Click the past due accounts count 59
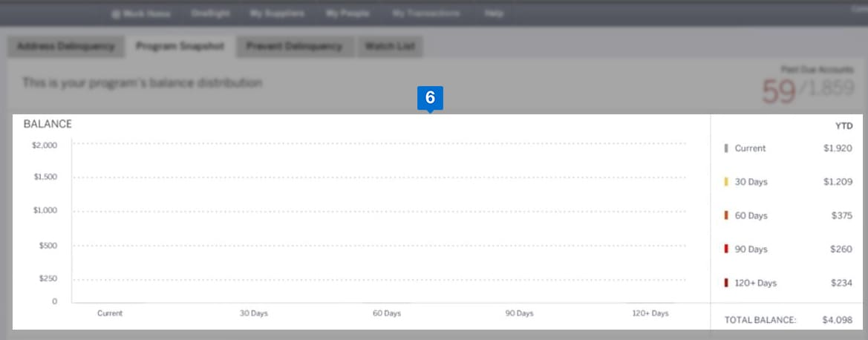 tap(777, 91)
